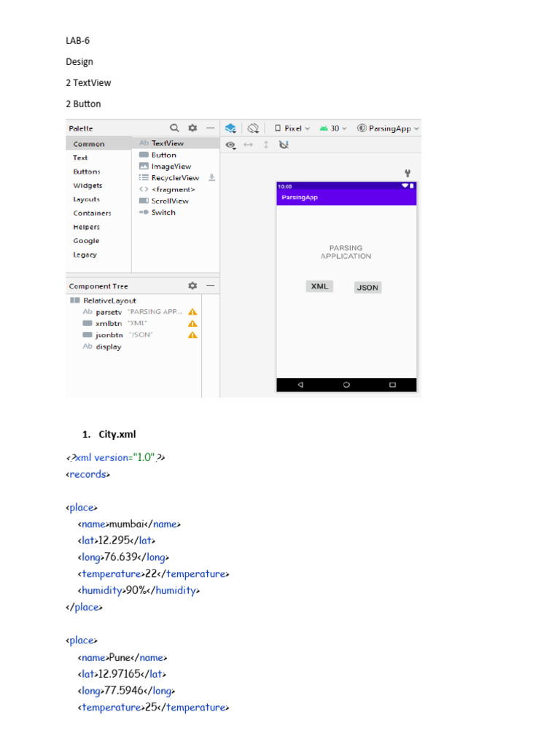
Task: Toggle the view options eye icon
Action: point(230,145)
